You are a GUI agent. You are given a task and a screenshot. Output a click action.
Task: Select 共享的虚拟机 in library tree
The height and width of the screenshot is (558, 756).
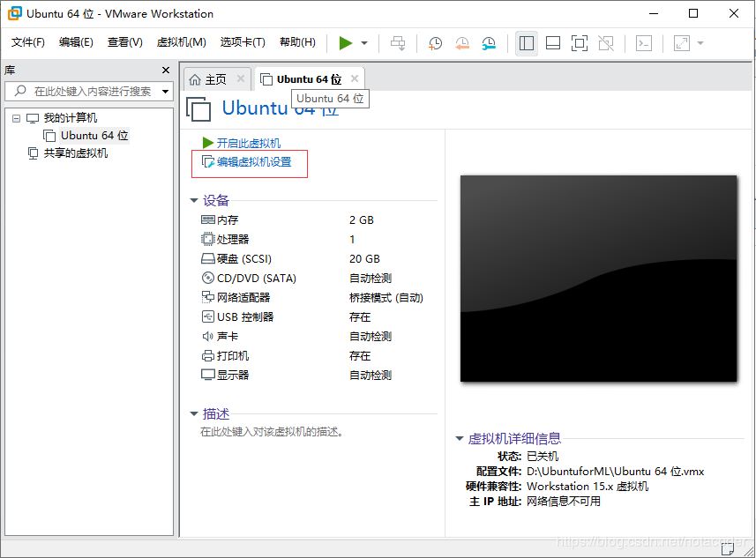coord(75,153)
